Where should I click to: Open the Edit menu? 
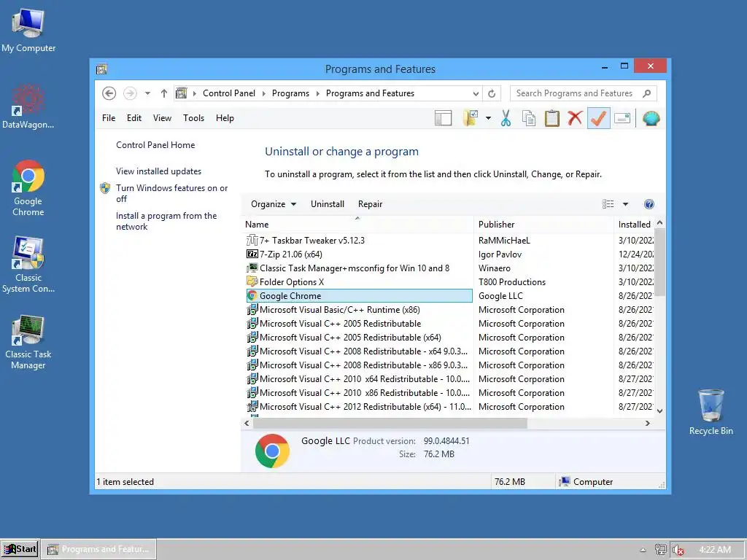[x=134, y=118]
